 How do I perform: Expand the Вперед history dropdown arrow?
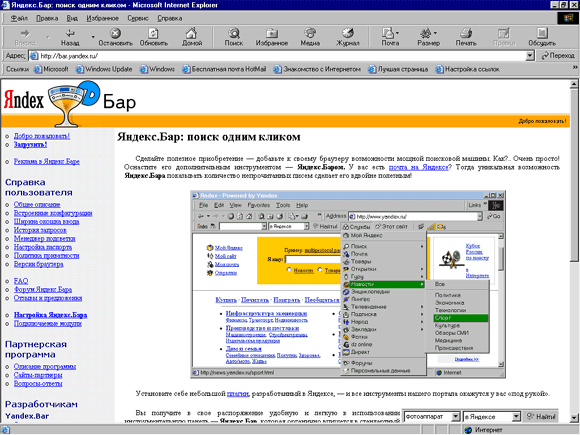(x=48, y=37)
